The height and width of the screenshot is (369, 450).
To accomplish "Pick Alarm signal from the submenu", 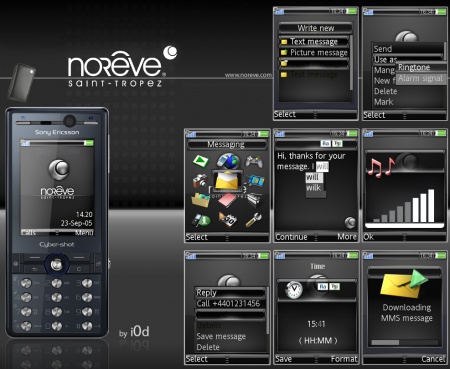I will tap(421, 79).
